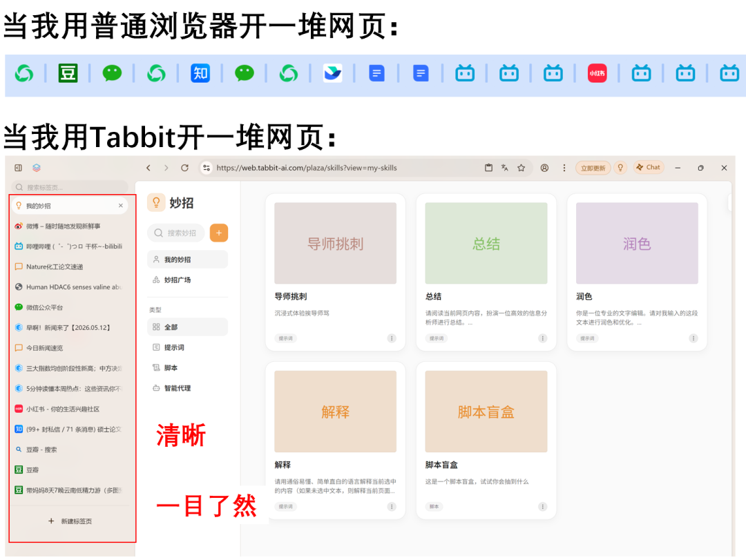746x560 pixels.
Task: Go back with the left arrow
Action: (x=149, y=168)
